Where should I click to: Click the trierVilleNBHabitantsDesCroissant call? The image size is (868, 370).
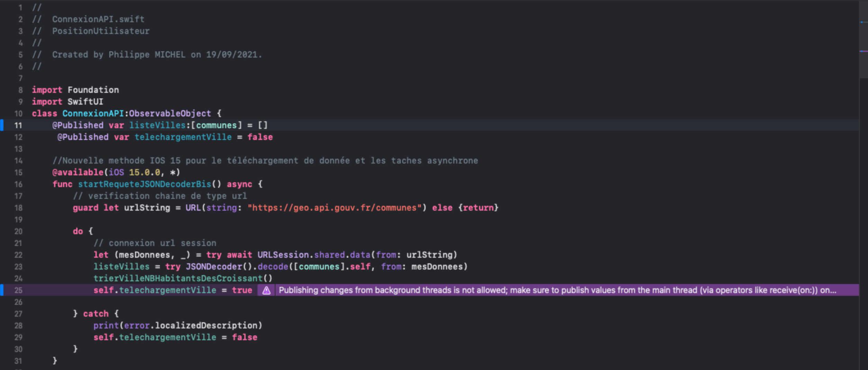[x=178, y=279]
